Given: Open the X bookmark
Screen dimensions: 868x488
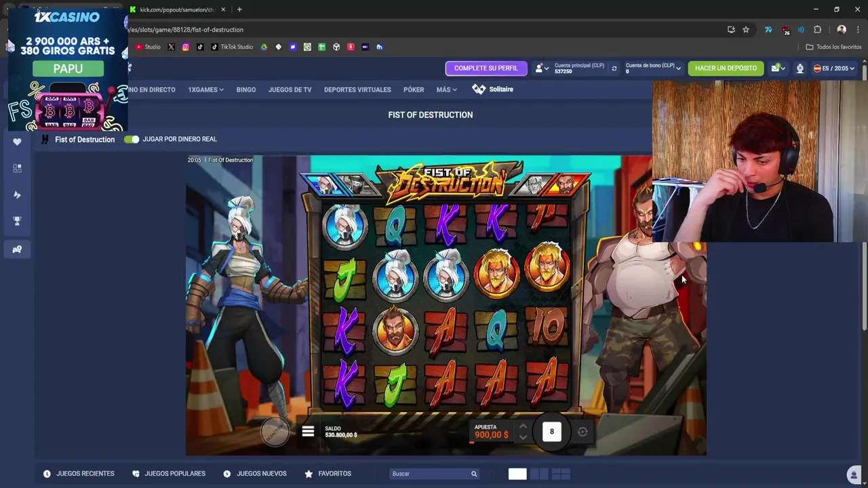Looking at the screenshot, I should (171, 47).
